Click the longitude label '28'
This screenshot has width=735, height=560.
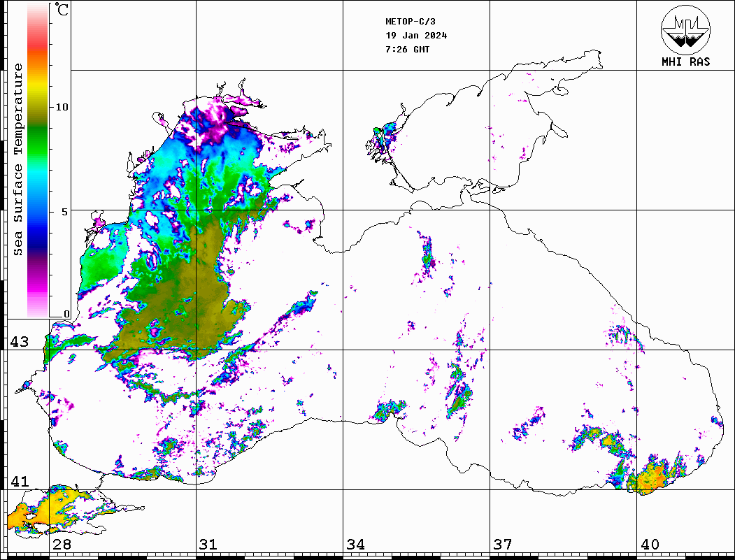tap(62, 545)
